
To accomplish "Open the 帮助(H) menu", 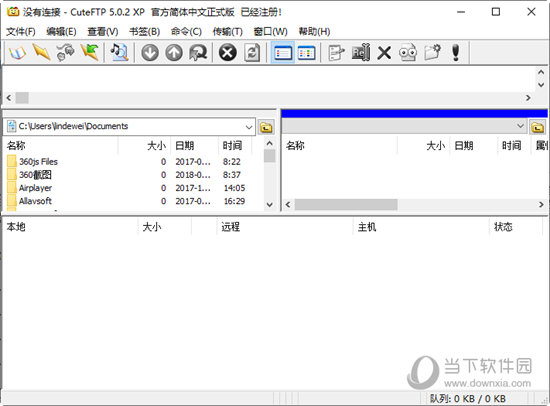I will click(x=314, y=32).
